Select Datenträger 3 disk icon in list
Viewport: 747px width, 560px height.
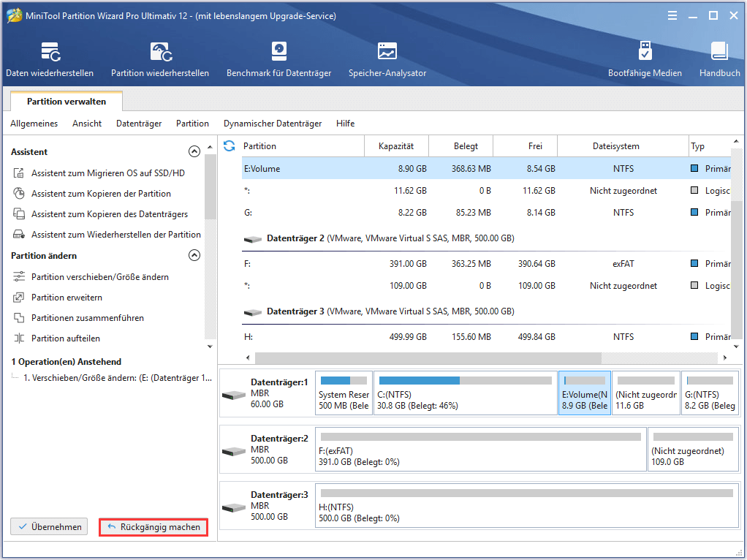[x=252, y=312]
